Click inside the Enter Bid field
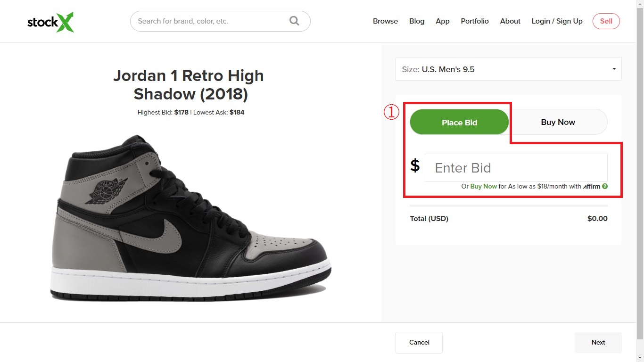644x362 pixels. pos(516,168)
